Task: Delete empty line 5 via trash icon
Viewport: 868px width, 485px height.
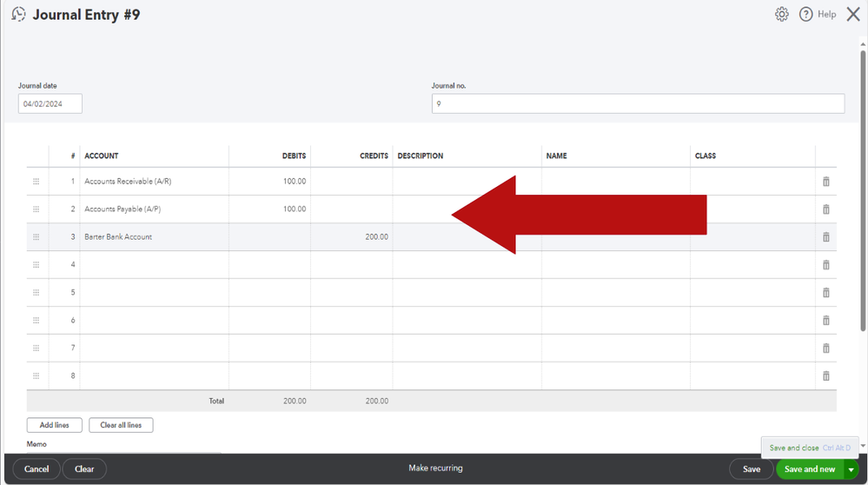Action: [x=825, y=292]
